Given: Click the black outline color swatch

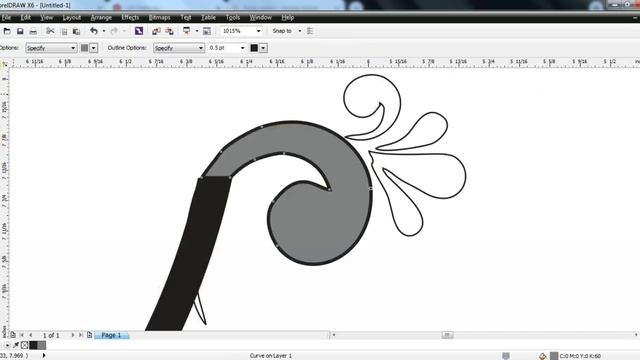Looking at the screenshot, I should click(254, 48).
